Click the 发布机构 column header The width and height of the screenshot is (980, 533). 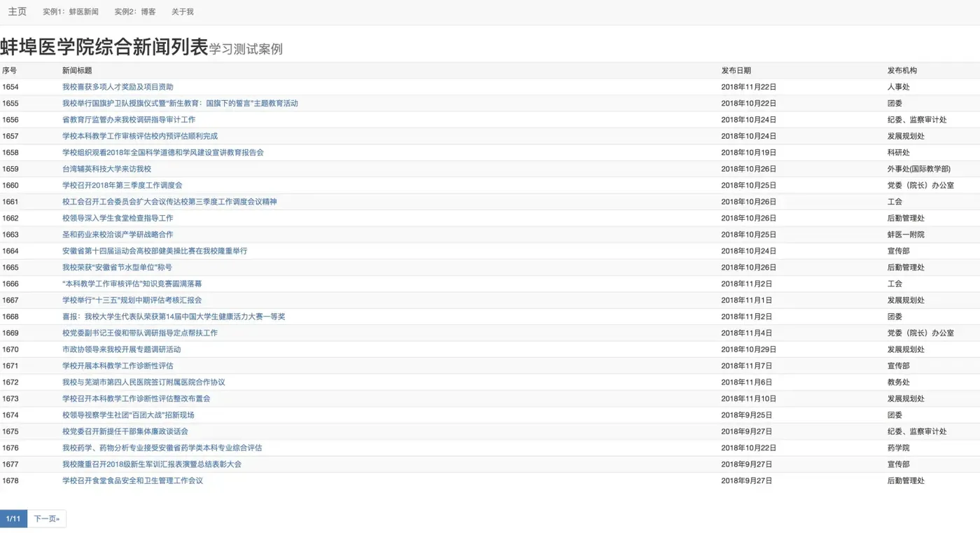tap(902, 70)
